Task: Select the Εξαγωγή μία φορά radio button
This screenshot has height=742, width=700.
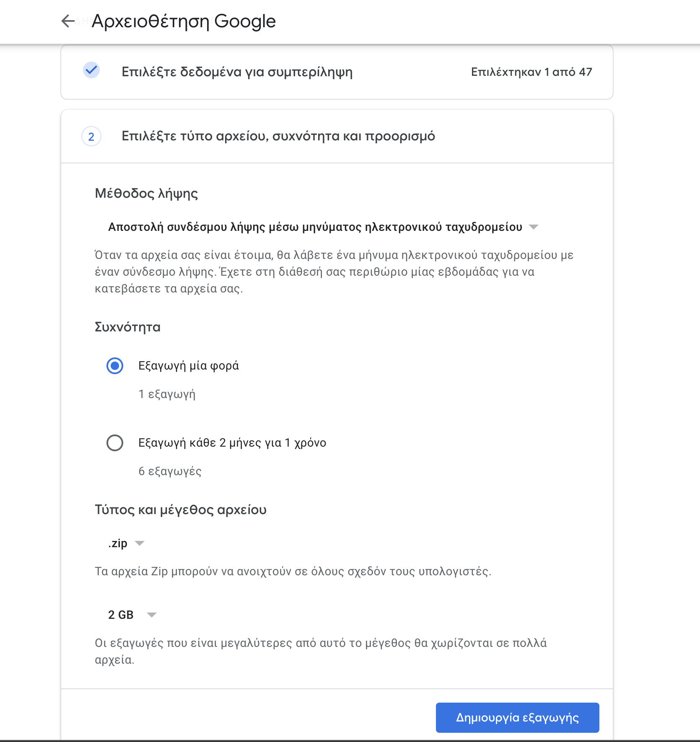Action: click(x=115, y=366)
